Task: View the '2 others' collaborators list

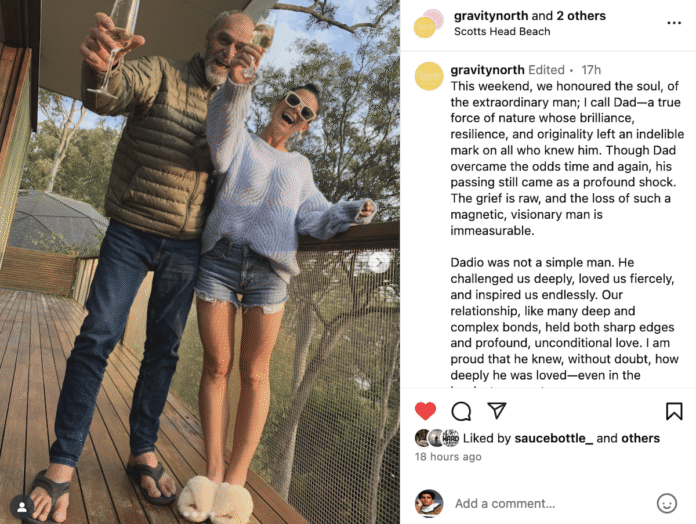Action: 581,16
